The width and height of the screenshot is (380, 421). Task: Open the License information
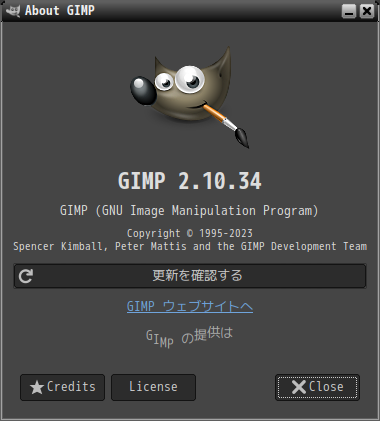tap(153, 387)
